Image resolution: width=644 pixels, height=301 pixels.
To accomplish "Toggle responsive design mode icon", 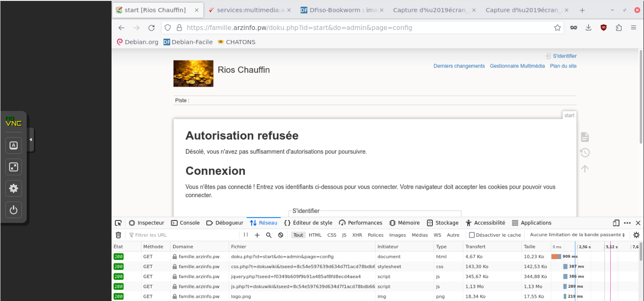I will click(x=616, y=223).
